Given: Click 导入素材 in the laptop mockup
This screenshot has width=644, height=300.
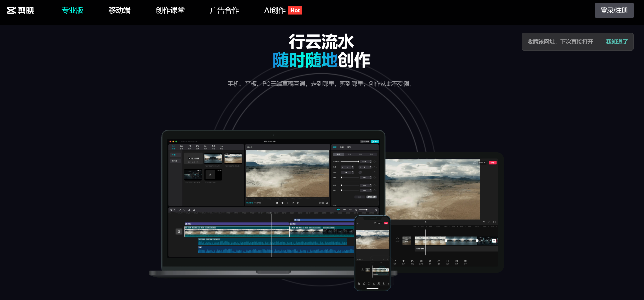Looking at the screenshot, I should click(x=193, y=158).
